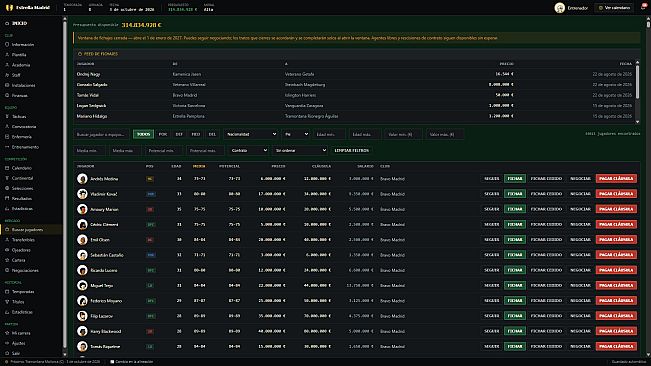The image size is (651, 366).
Task: Open Convocatoria via its sidebar icon
Action: pyautogui.click(x=7, y=127)
